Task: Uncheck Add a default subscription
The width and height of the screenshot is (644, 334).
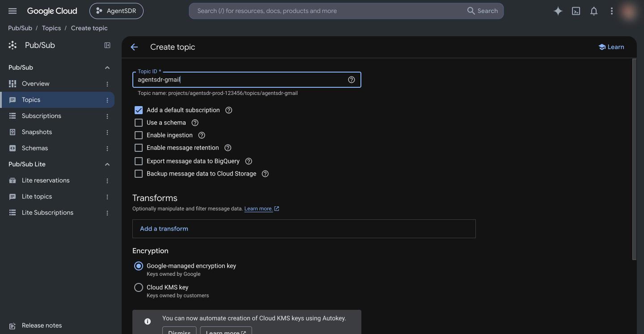Action: click(139, 110)
